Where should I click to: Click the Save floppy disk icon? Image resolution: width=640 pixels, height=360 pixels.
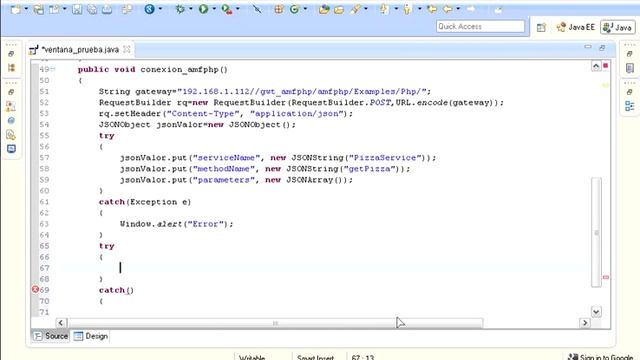tap(77, 9)
